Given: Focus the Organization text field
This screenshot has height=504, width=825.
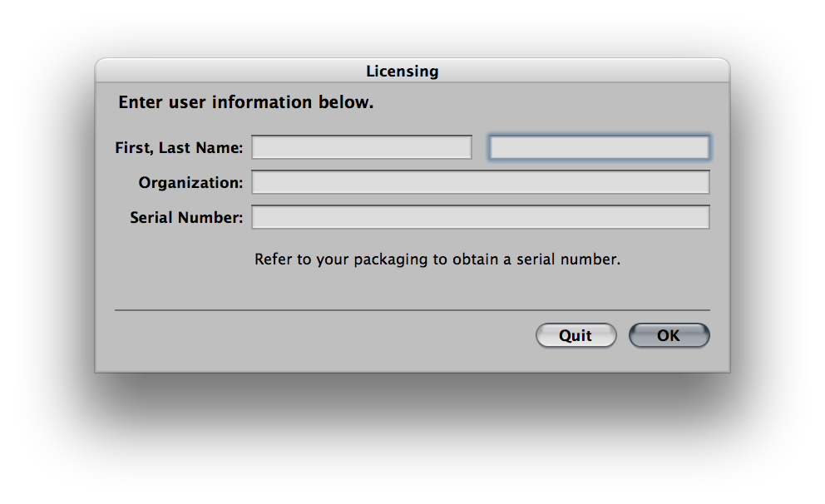Looking at the screenshot, I should click(x=481, y=182).
